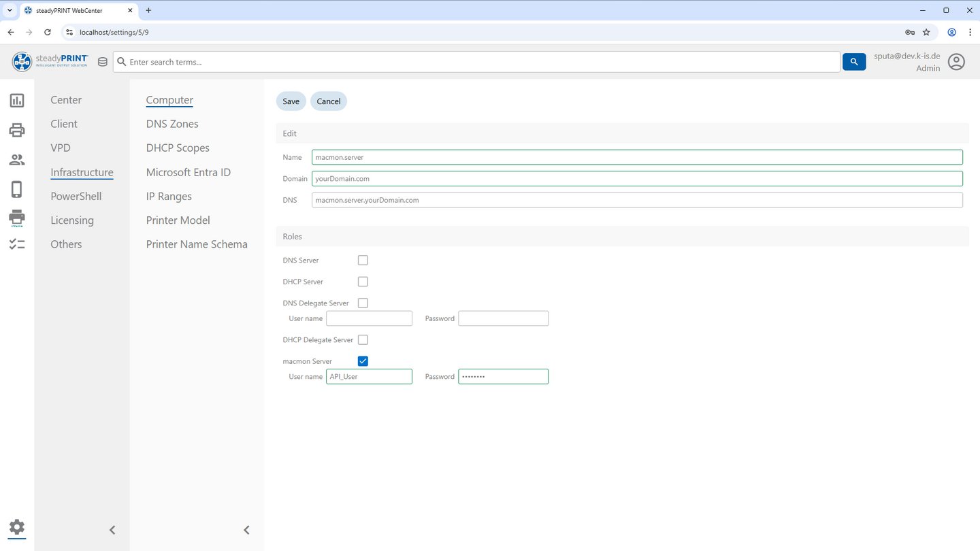Collapse the first settings navigation column
980x551 pixels.
[112, 530]
